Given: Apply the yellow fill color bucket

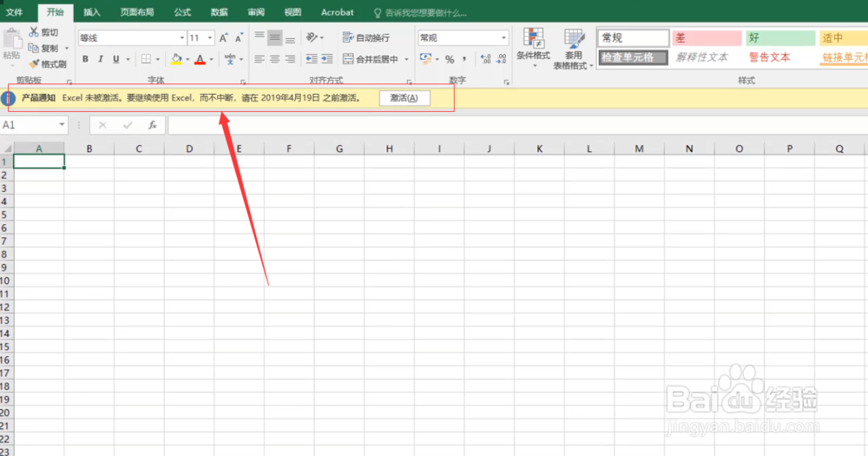Looking at the screenshot, I should (176, 59).
